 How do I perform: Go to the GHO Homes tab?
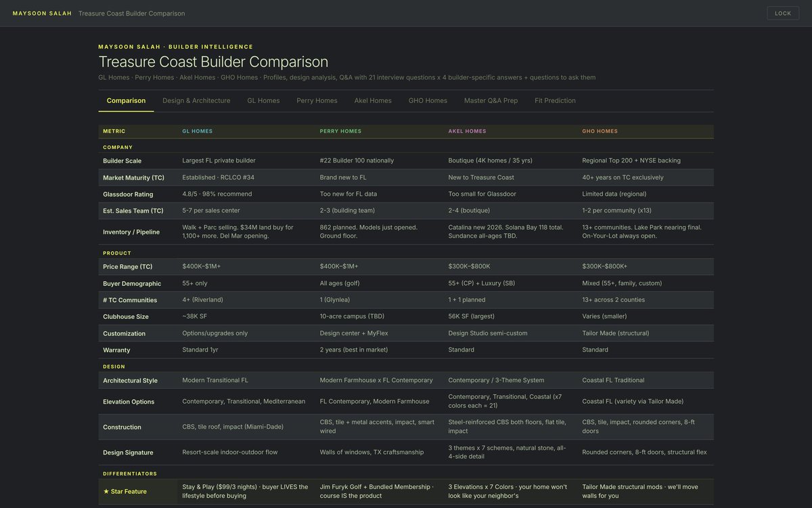(x=428, y=100)
